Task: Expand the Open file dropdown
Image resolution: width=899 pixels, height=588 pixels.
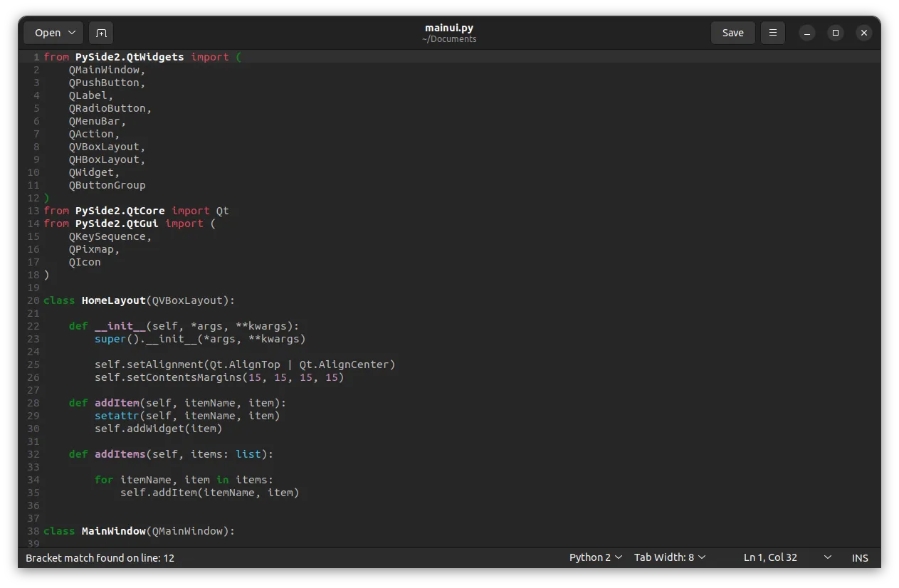Action: tap(53, 33)
